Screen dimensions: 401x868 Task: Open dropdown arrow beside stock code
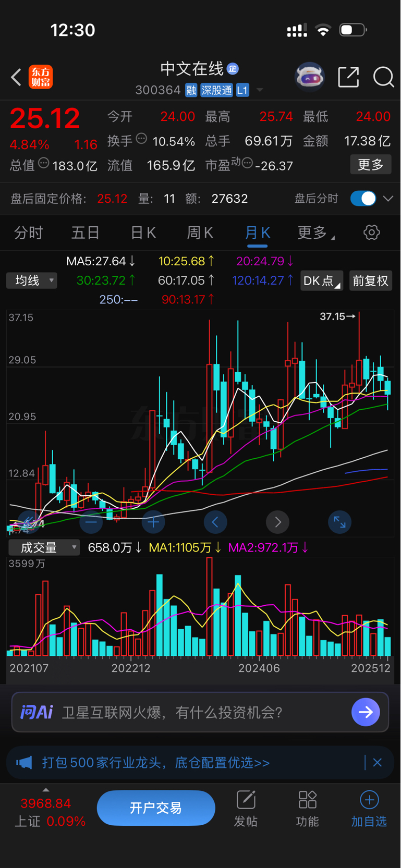point(260,90)
